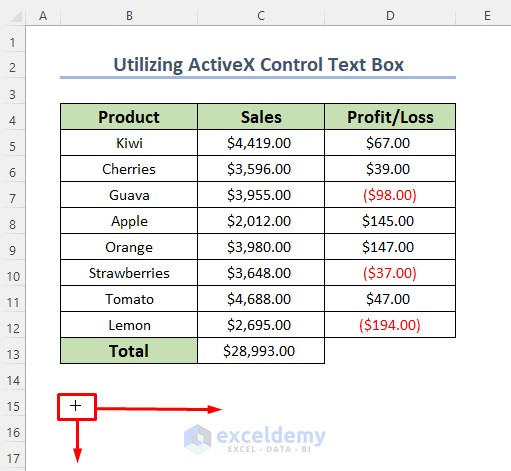
Task: Select the Strawberries cell
Action: (x=129, y=273)
